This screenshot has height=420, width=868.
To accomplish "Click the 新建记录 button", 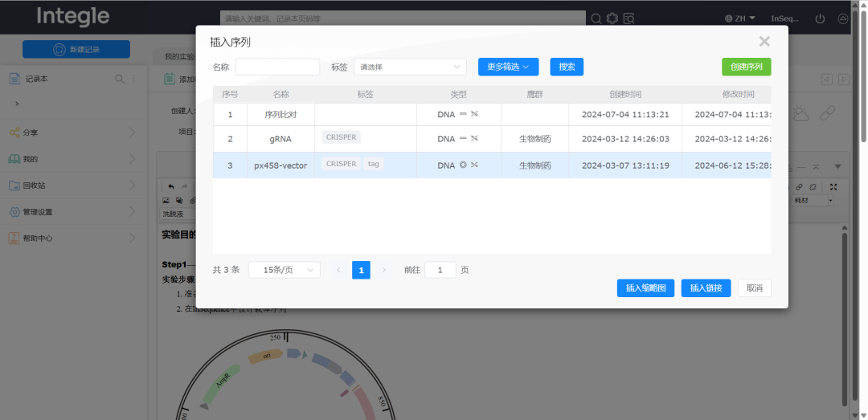I will [x=76, y=49].
